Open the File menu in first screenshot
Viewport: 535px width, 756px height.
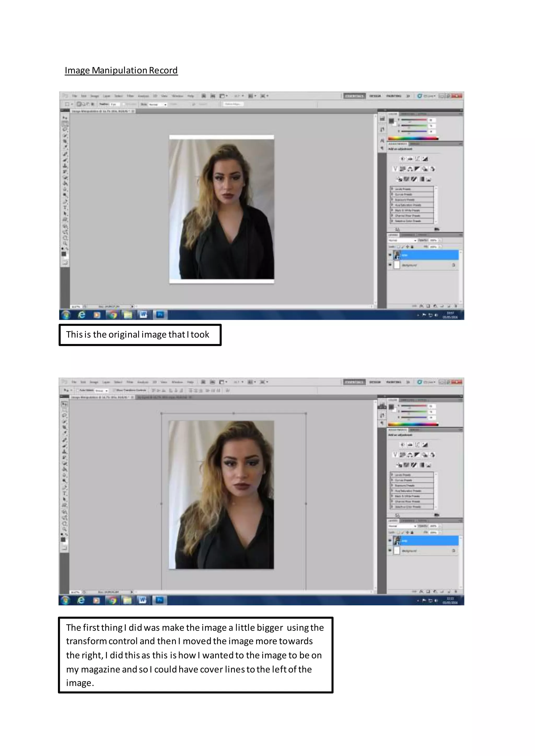click(75, 96)
